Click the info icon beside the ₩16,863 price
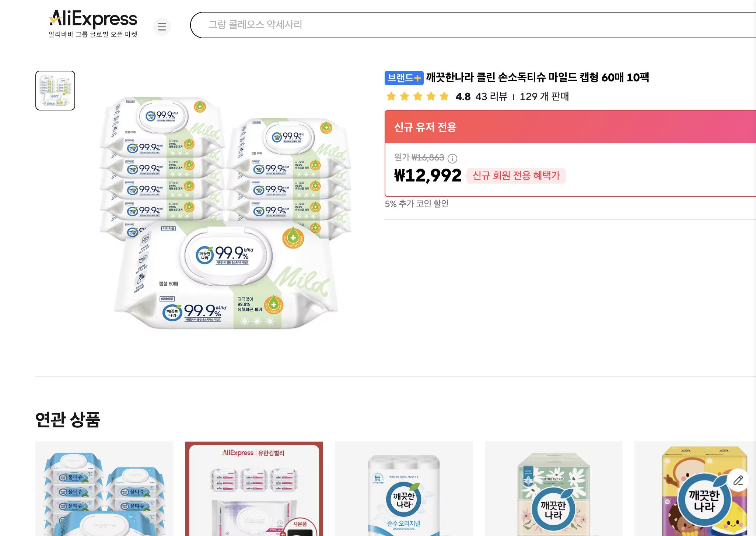756x536 pixels. click(453, 159)
